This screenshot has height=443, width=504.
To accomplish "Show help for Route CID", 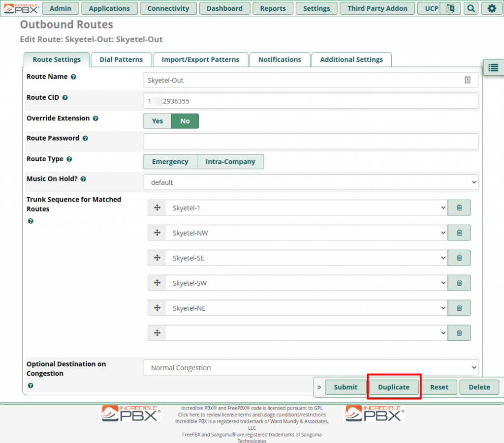I will click(65, 97).
